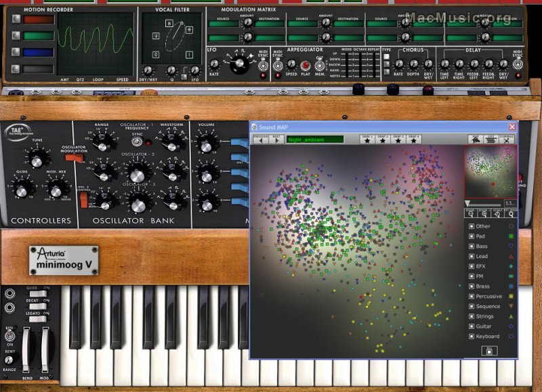542x392 pixels.
Task: Toggle the Decay On switch
Action: (38, 306)
